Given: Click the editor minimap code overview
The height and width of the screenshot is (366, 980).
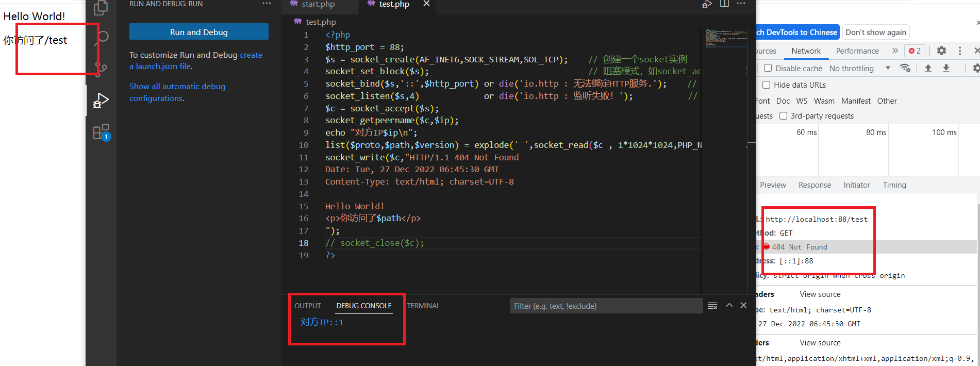Looking at the screenshot, I should [726, 39].
